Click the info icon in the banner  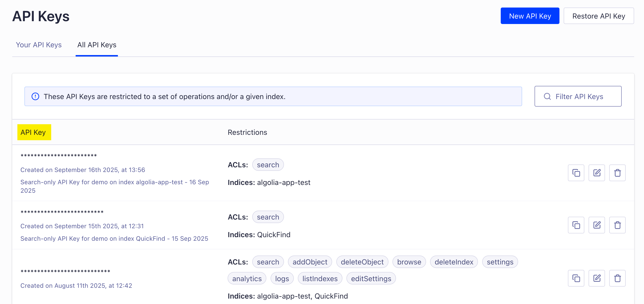coord(35,96)
